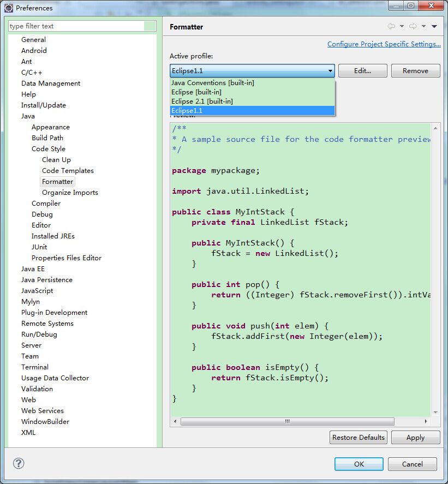Click the Remove profile button
This screenshot has height=484, width=448.
[415, 71]
